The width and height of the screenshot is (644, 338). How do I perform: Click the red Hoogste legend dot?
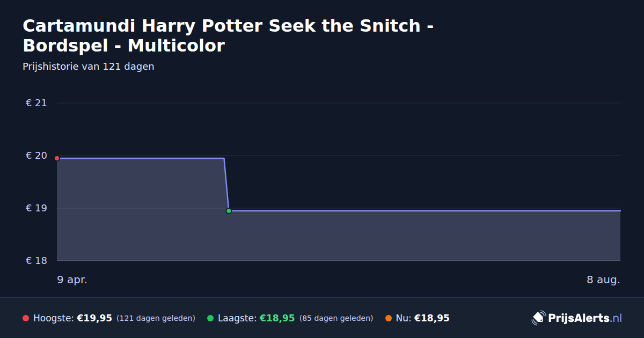tap(26, 318)
